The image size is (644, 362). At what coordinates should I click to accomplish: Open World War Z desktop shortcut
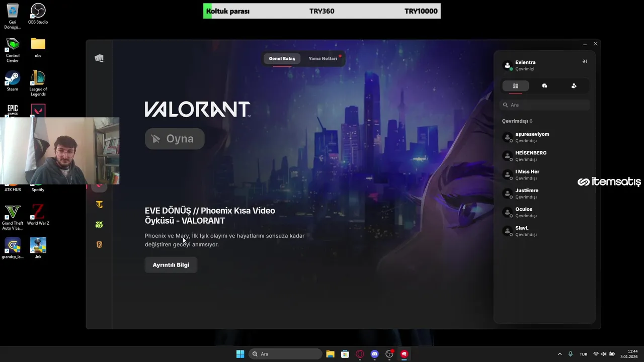point(38,215)
